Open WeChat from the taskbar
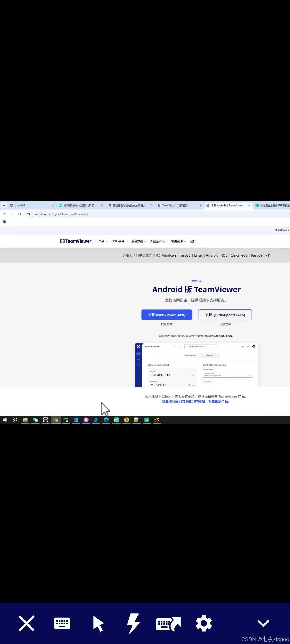Screen dimensions: 290x644 click(35, 420)
